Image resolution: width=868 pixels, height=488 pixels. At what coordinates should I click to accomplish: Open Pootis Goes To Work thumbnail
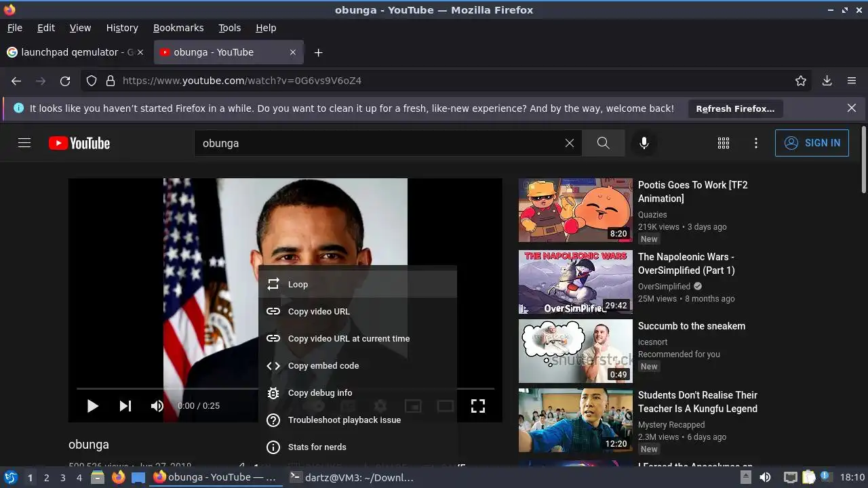(x=576, y=210)
